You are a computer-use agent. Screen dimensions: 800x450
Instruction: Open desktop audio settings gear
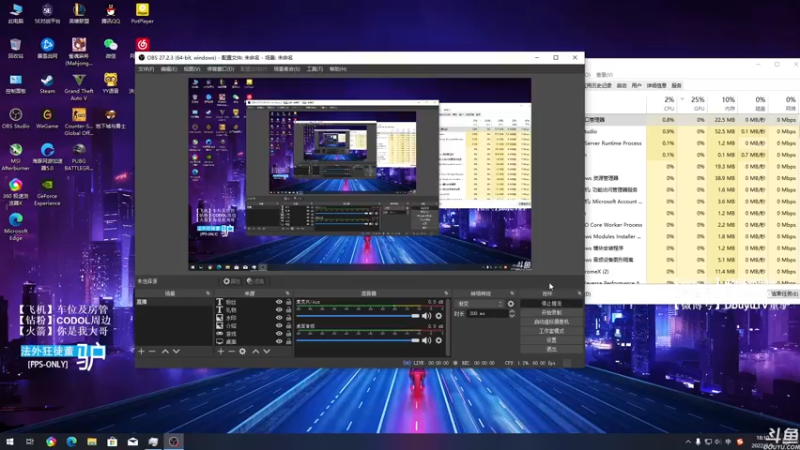coord(439,340)
